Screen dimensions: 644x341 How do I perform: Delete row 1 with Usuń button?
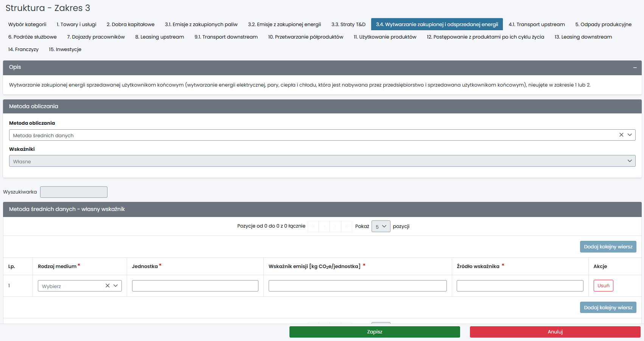(x=603, y=286)
